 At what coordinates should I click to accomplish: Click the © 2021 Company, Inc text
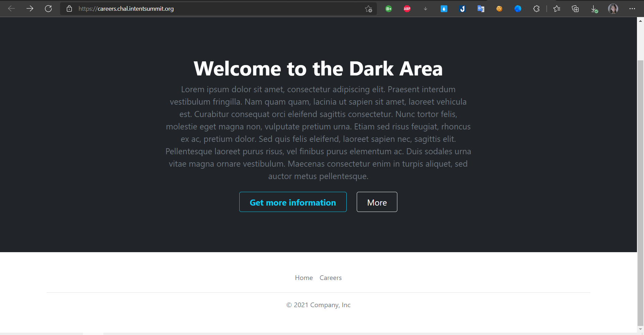pos(318,305)
